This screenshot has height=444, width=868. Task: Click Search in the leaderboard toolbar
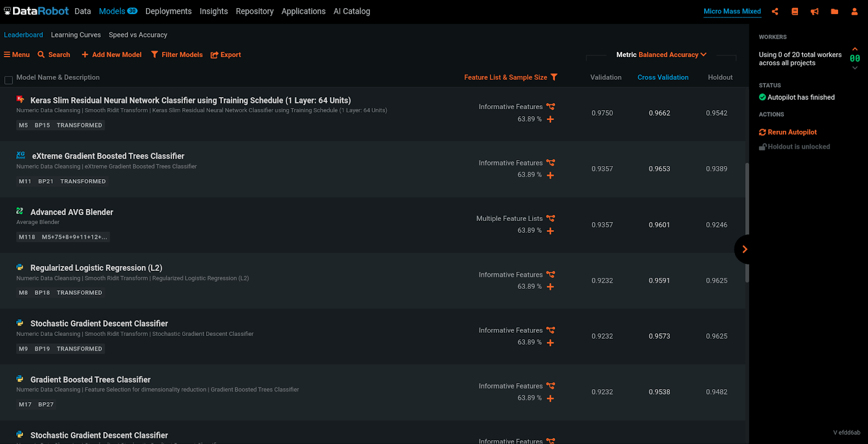[54, 55]
